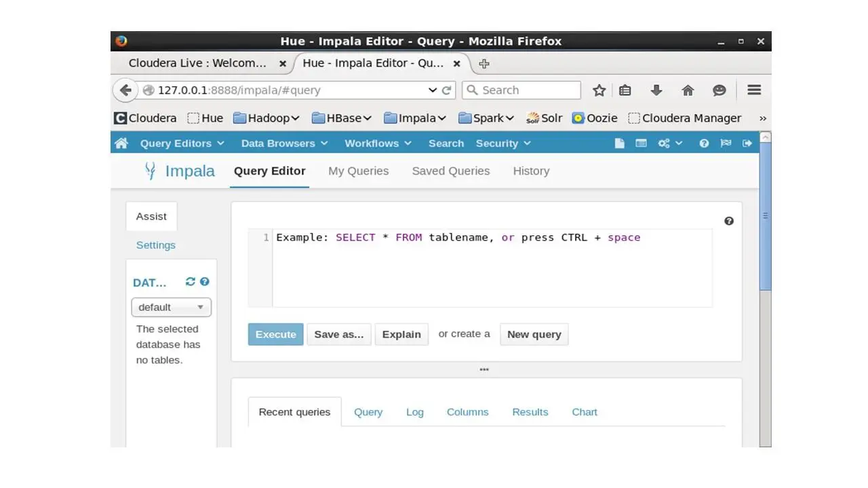The height and width of the screenshot is (488, 868).
Task: Show Firefox bookmarks list icon
Action: point(625,90)
